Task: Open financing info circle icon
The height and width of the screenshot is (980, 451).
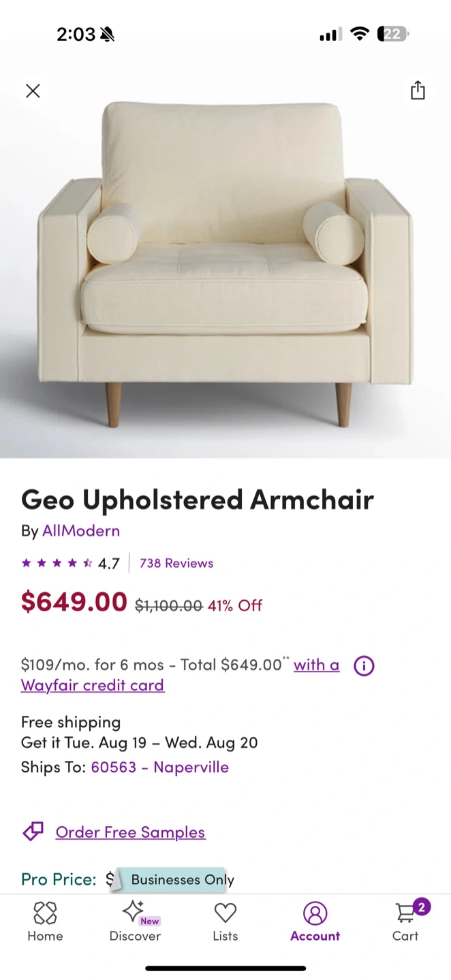Action: point(364,666)
